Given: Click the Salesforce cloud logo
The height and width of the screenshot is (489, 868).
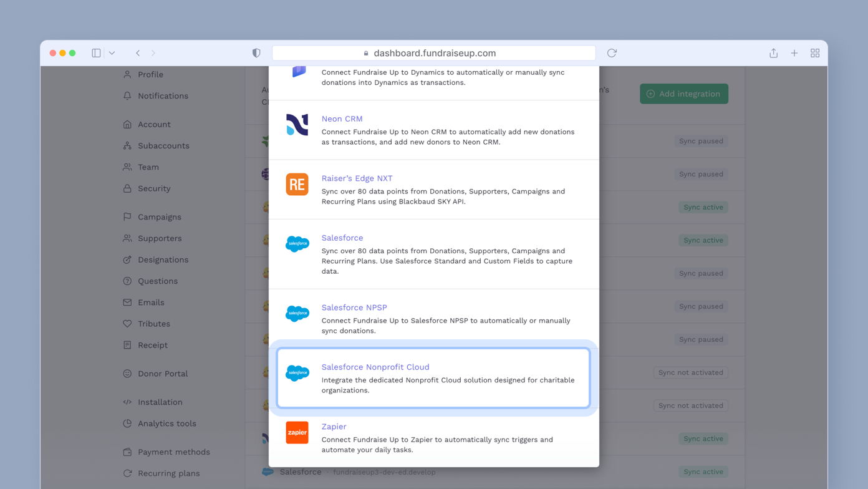Looking at the screenshot, I should click(297, 244).
